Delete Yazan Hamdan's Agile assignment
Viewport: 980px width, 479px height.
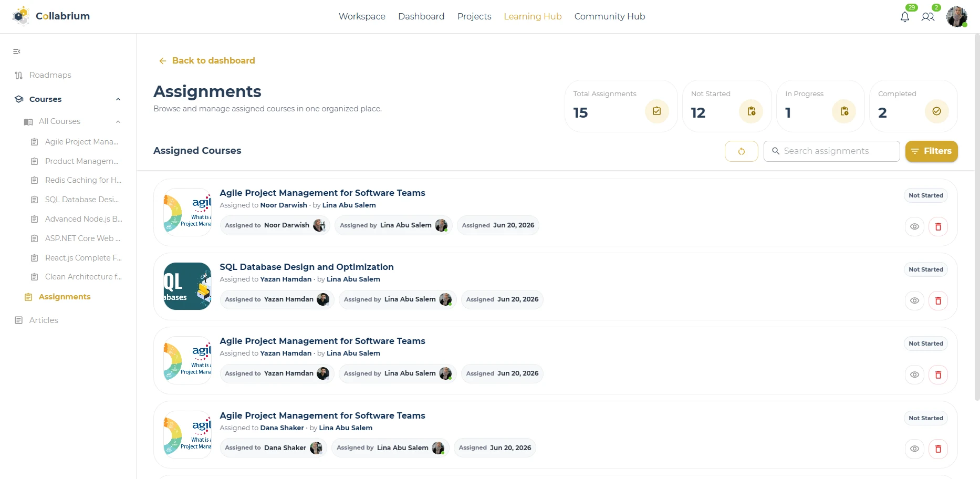click(938, 375)
